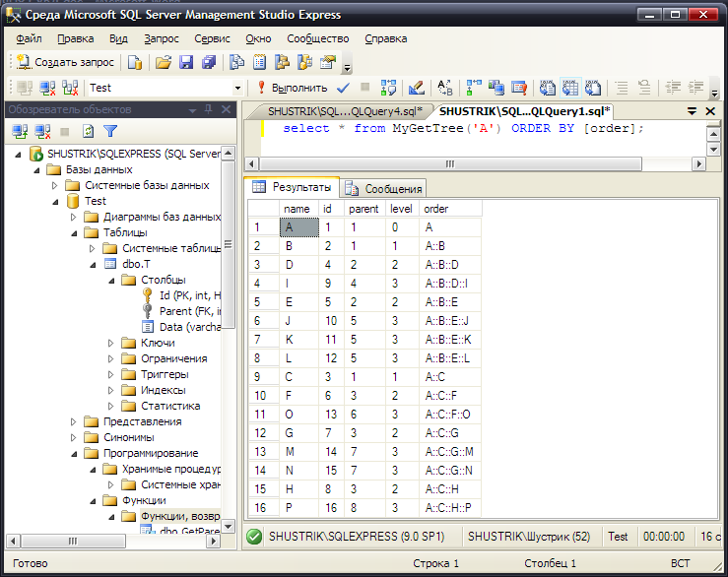
Task: Click Object Explorer horizontal scrollbar thumb
Action: point(73,542)
